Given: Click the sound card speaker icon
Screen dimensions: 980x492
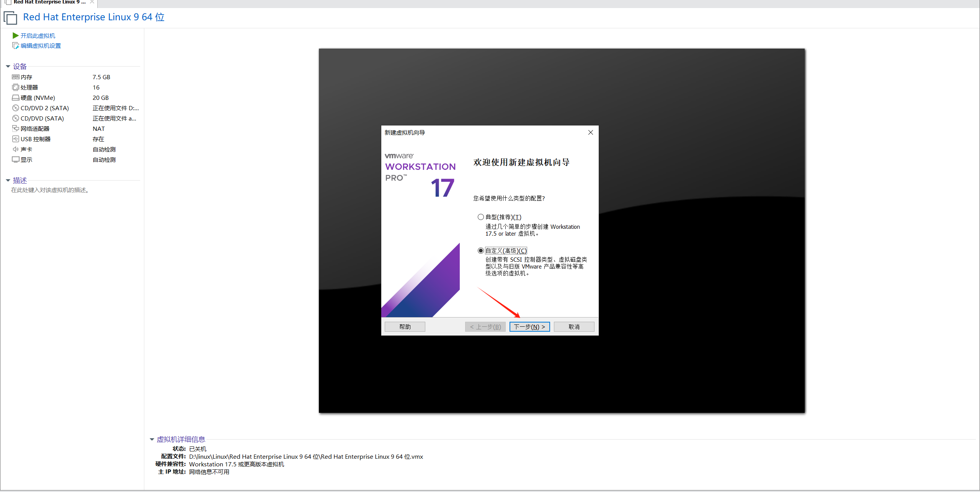Looking at the screenshot, I should pos(15,149).
